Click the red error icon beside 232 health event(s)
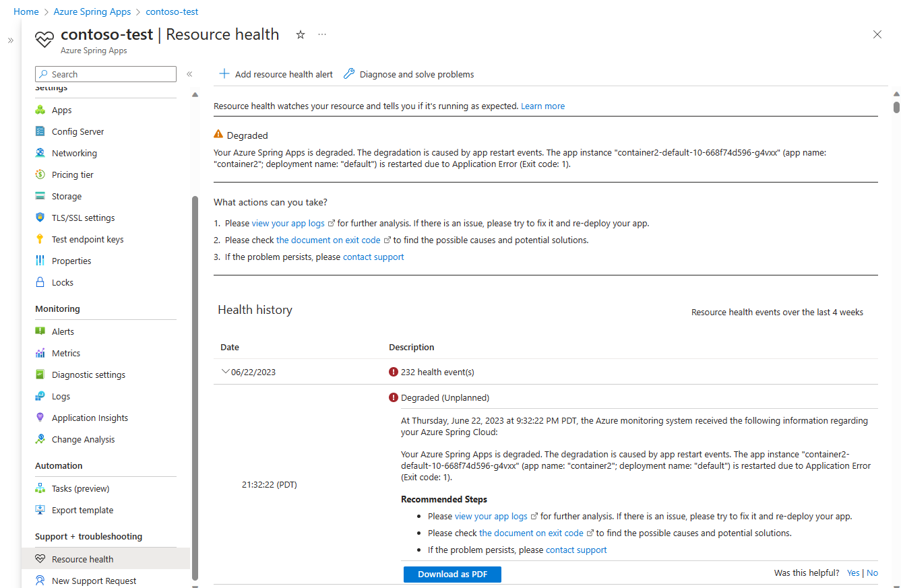The height and width of the screenshot is (588, 901). [394, 372]
